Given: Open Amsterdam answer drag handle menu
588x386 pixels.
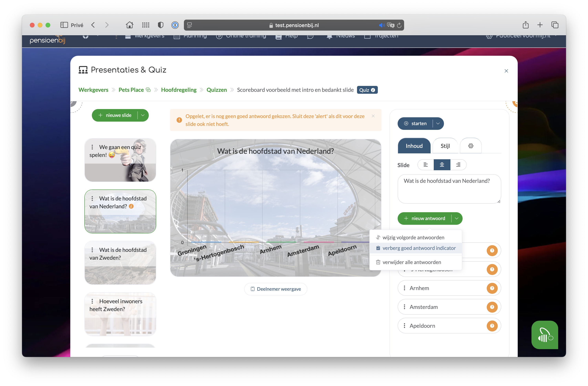Looking at the screenshot, I should coord(404,307).
